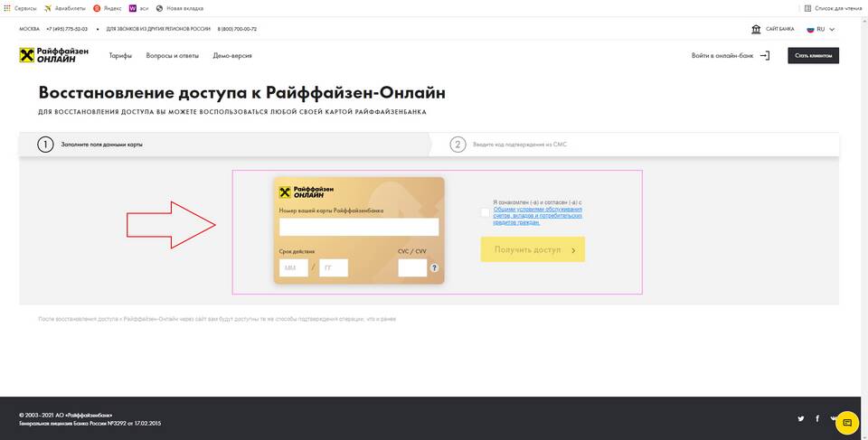This screenshot has width=868, height=440.
Task: Open the yellow chat widget button
Action: click(847, 423)
